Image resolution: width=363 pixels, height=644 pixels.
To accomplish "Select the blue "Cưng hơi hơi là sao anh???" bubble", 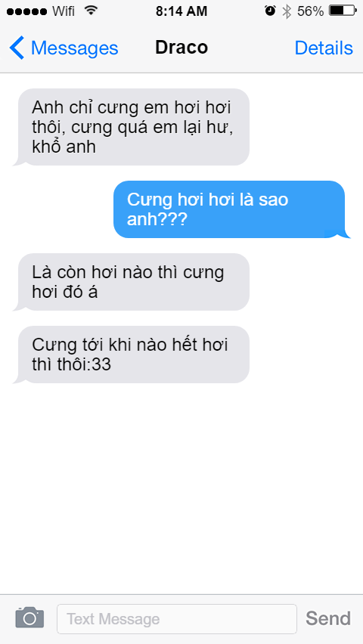I will pyautogui.click(x=231, y=209).
